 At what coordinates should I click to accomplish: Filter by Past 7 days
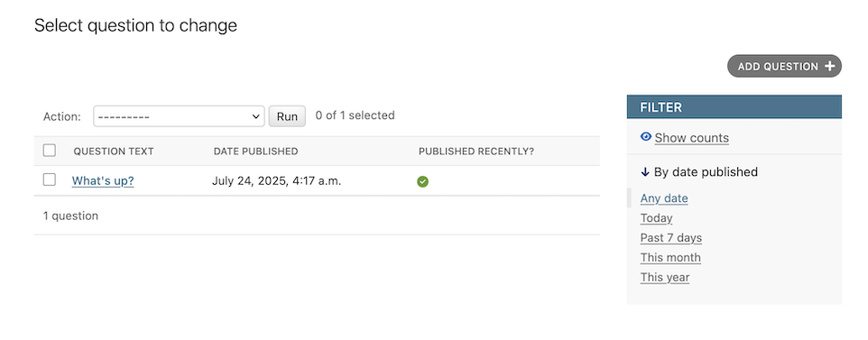coord(671,238)
